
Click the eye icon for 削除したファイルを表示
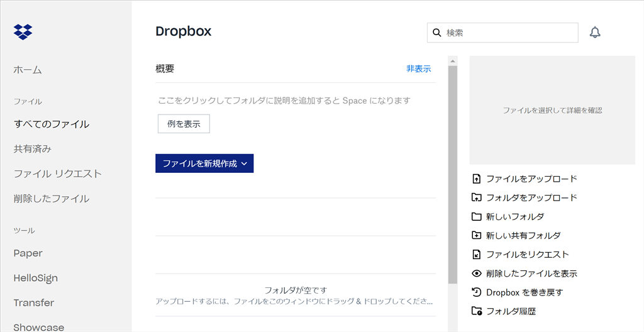tap(476, 274)
